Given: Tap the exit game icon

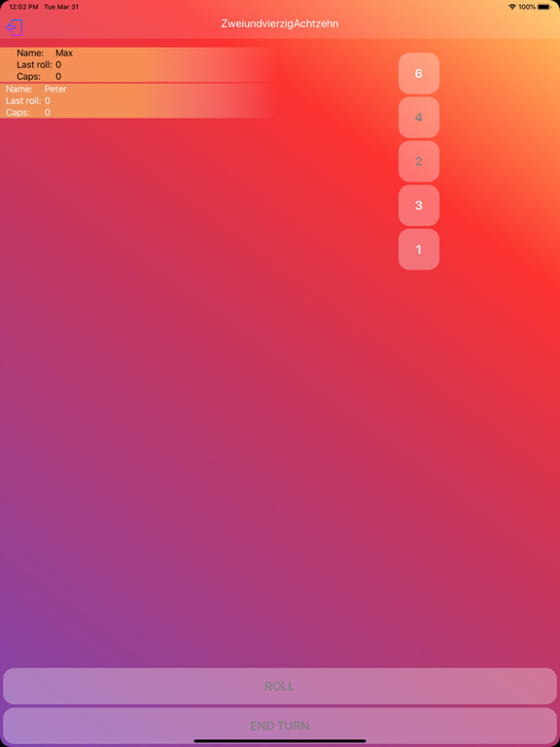Looking at the screenshot, I should tap(15, 27).
